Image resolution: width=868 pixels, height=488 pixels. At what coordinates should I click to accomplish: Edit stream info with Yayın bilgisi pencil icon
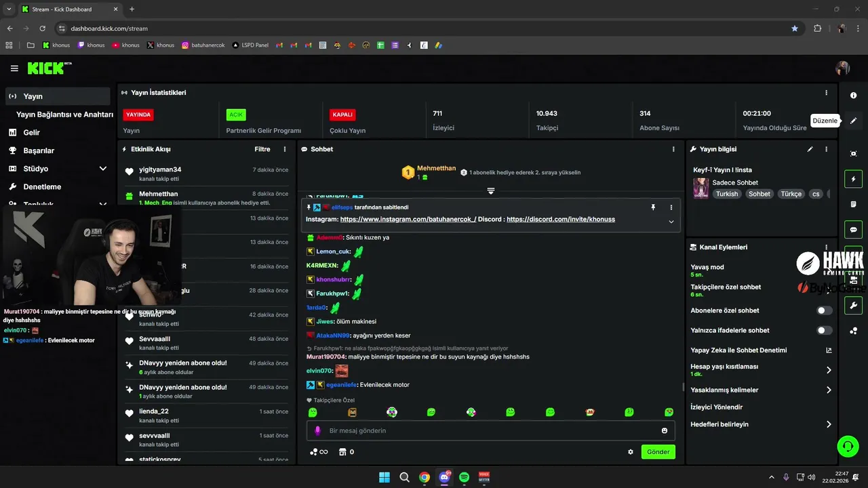810,149
